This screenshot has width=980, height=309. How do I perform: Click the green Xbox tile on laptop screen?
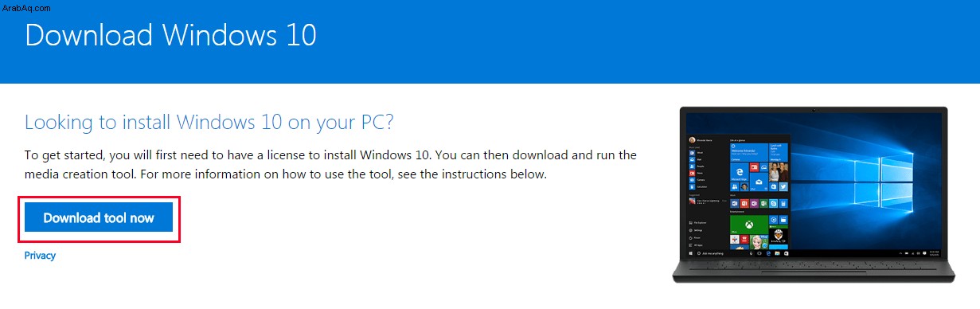[749, 225]
